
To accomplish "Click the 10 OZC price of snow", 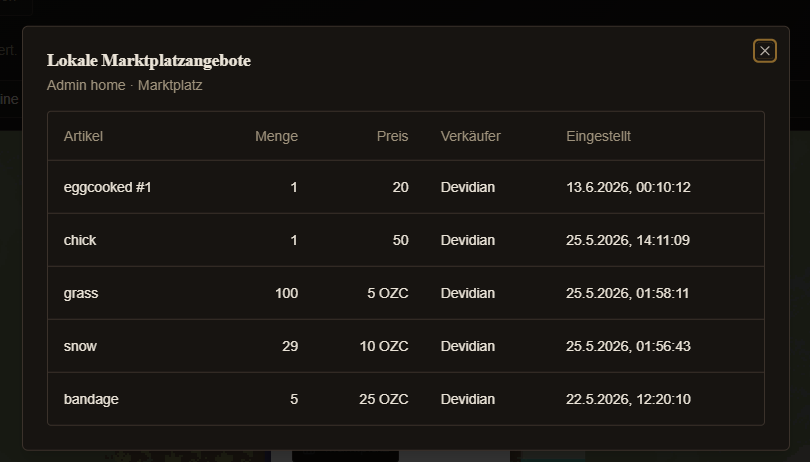I will pyautogui.click(x=384, y=346).
